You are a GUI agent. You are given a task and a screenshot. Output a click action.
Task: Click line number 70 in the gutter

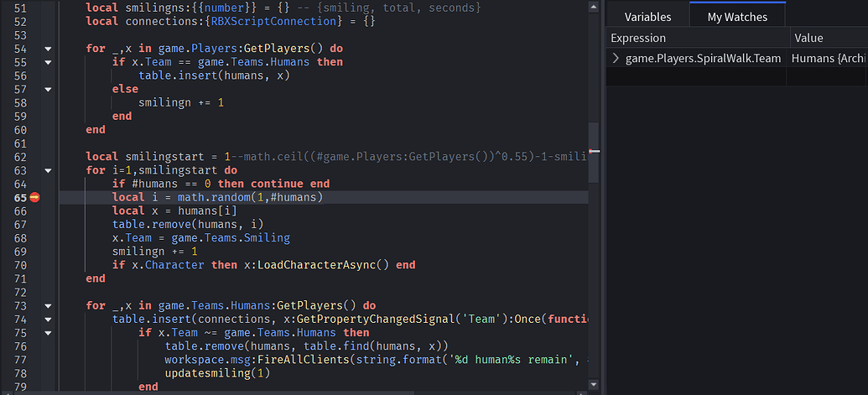(x=20, y=265)
